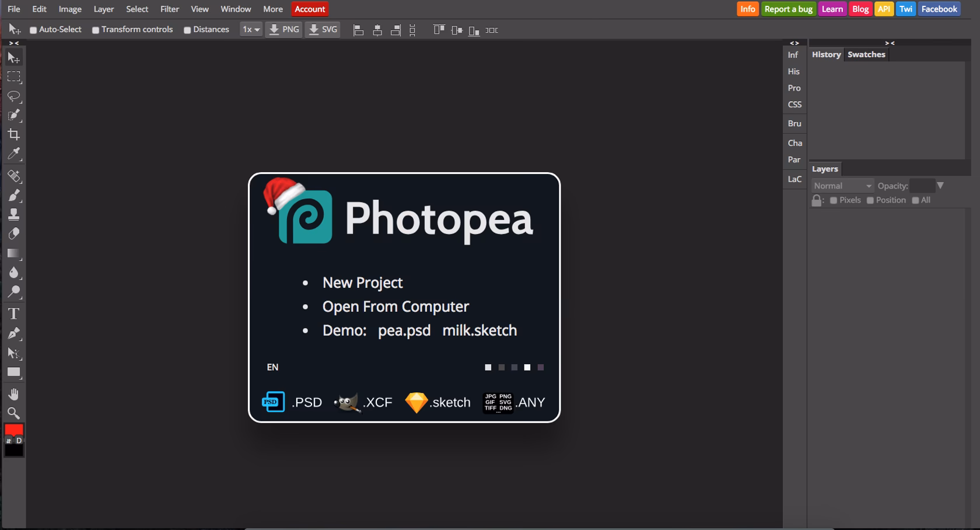This screenshot has width=980, height=530.
Task: Select the Type tool
Action: point(14,313)
